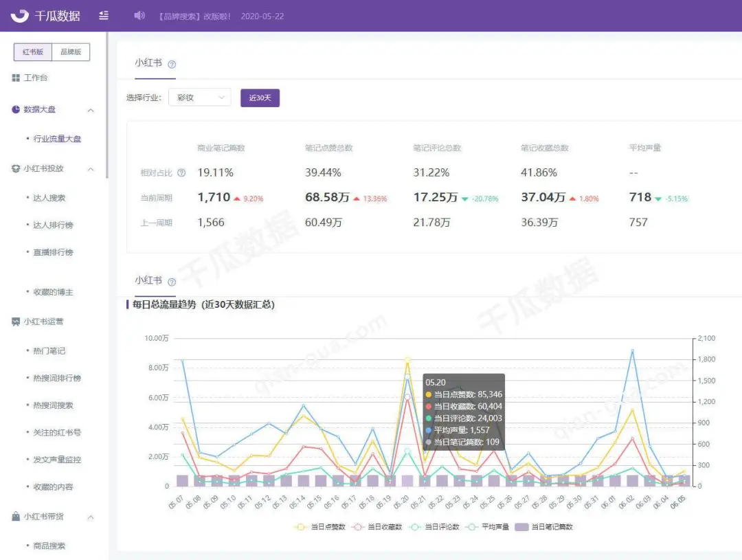Image resolution: width=742 pixels, height=560 pixels.
Task: Open help icon next to 相对占比
Action: [x=181, y=172]
